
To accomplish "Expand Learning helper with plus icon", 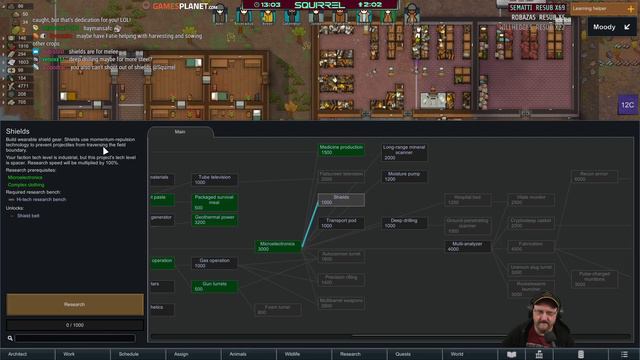I will point(631,9).
